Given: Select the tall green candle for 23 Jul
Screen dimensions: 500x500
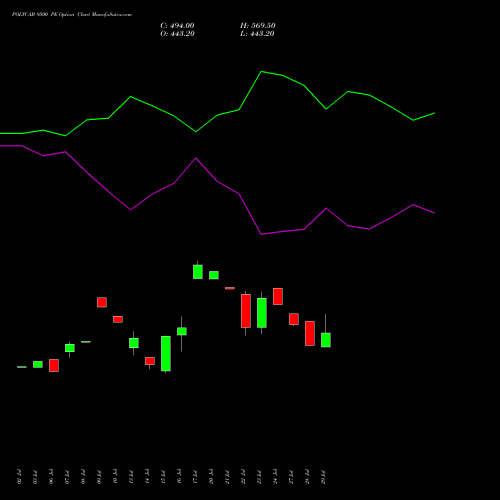Looking at the screenshot, I should (262, 313).
